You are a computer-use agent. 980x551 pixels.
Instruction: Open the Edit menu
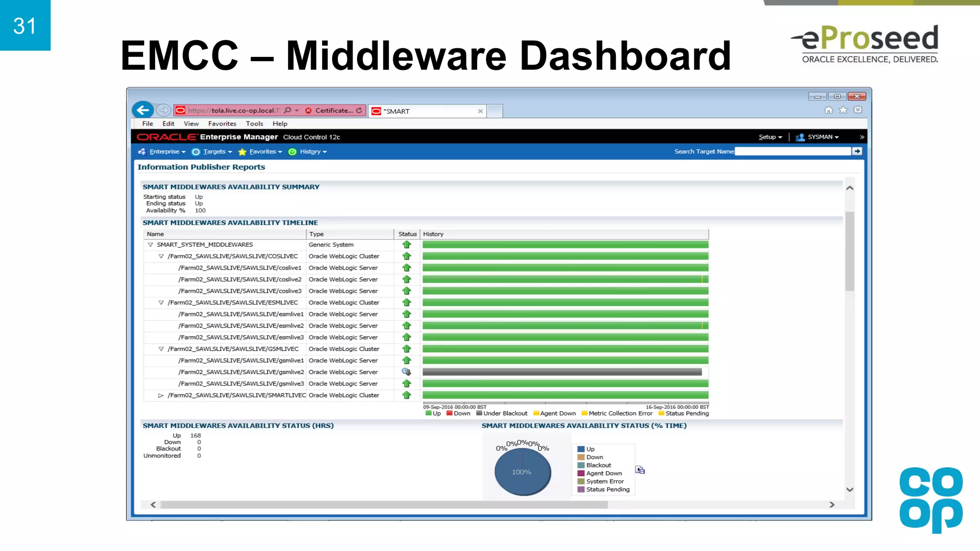tap(168, 123)
